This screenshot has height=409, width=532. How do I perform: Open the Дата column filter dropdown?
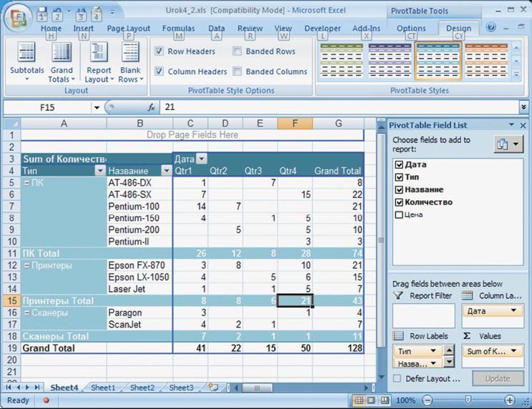202,159
